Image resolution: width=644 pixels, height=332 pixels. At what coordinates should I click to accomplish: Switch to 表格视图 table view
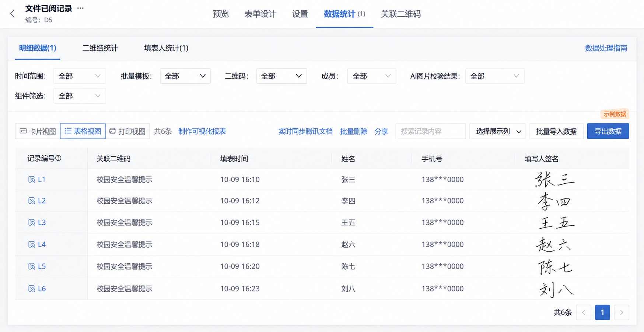pyautogui.click(x=83, y=131)
